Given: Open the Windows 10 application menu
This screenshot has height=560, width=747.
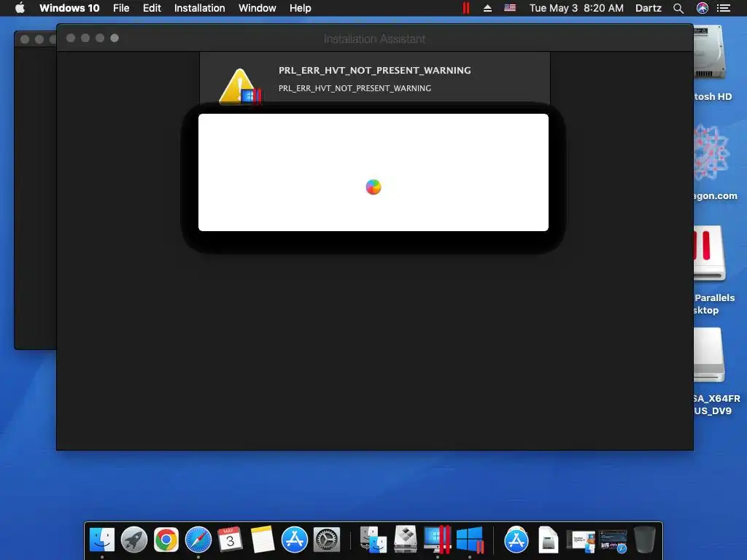Looking at the screenshot, I should (69, 8).
